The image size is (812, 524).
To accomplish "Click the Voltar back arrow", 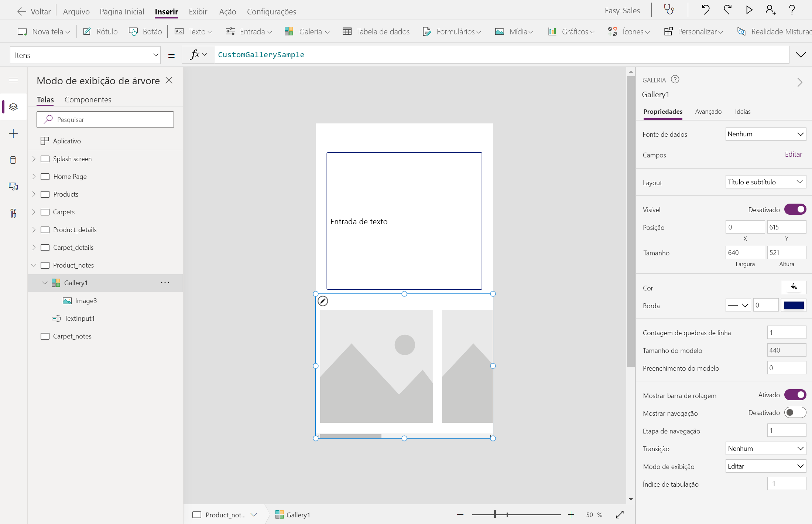I will pos(22,11).
